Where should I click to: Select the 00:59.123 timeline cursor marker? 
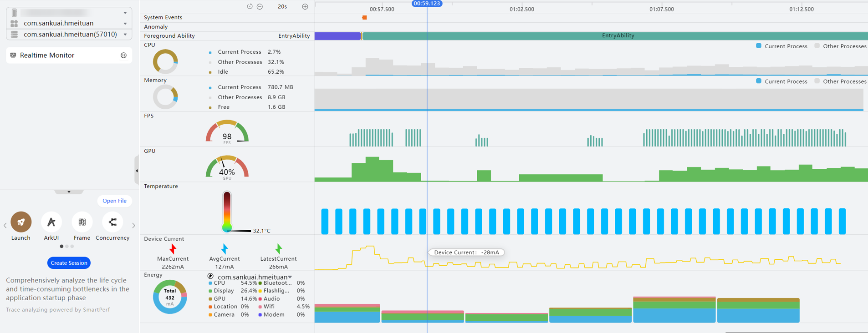coord(427,4)
